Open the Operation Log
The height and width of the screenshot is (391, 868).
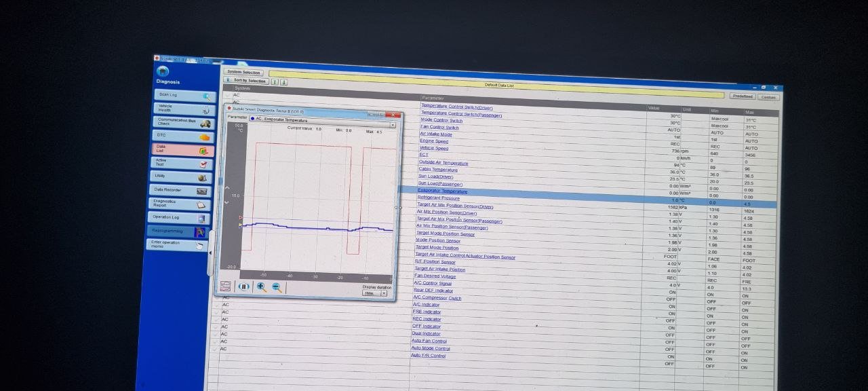coord(178,218)
